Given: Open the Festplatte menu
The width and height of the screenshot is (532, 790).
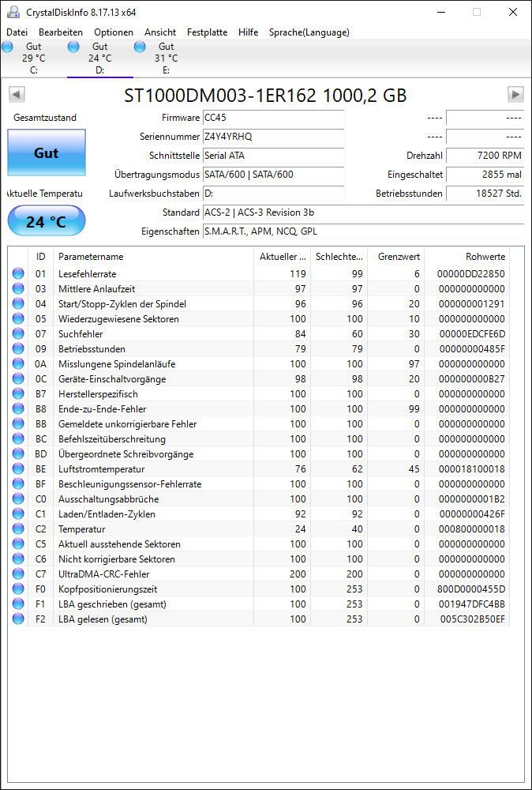Looking at the screenshot, I should pyautogui.click(x=208, y=32).
